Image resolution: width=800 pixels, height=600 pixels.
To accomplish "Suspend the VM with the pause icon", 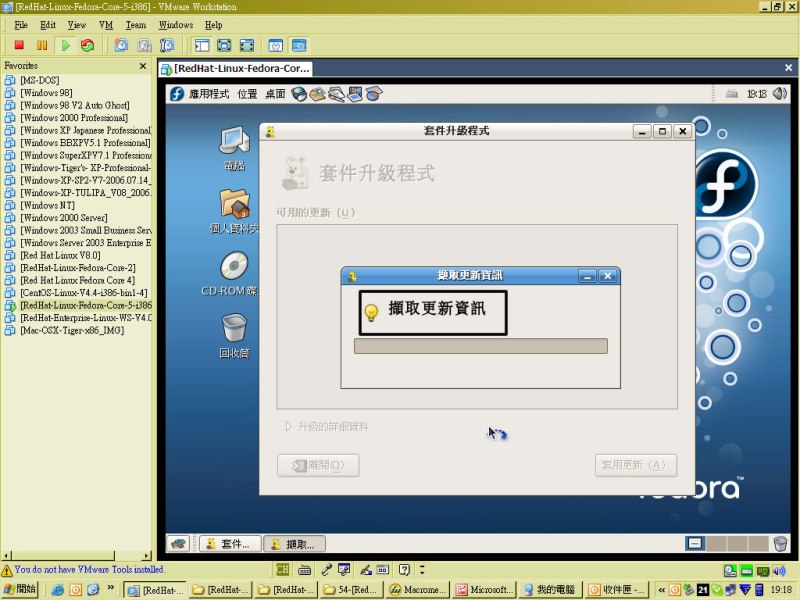I will [42, 45].
